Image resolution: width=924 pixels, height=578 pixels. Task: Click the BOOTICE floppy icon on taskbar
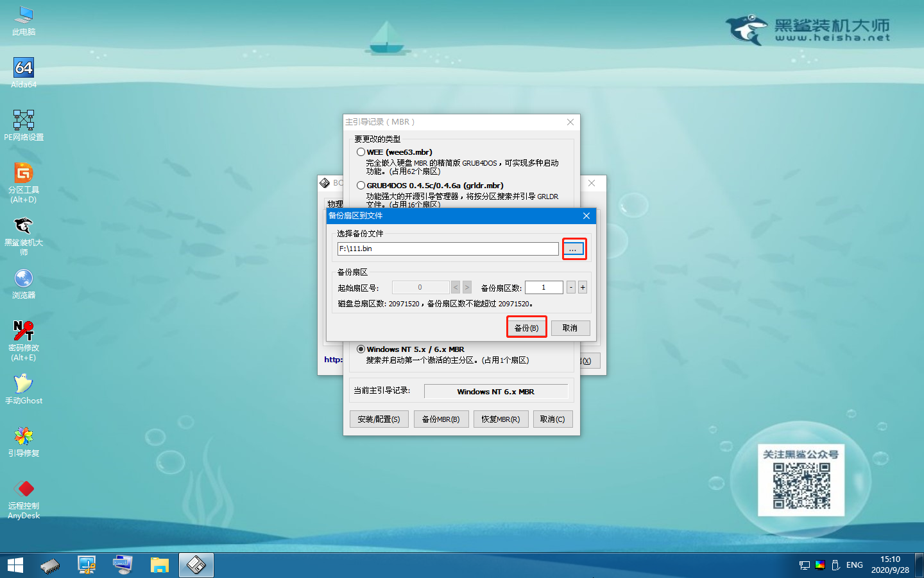196,565
